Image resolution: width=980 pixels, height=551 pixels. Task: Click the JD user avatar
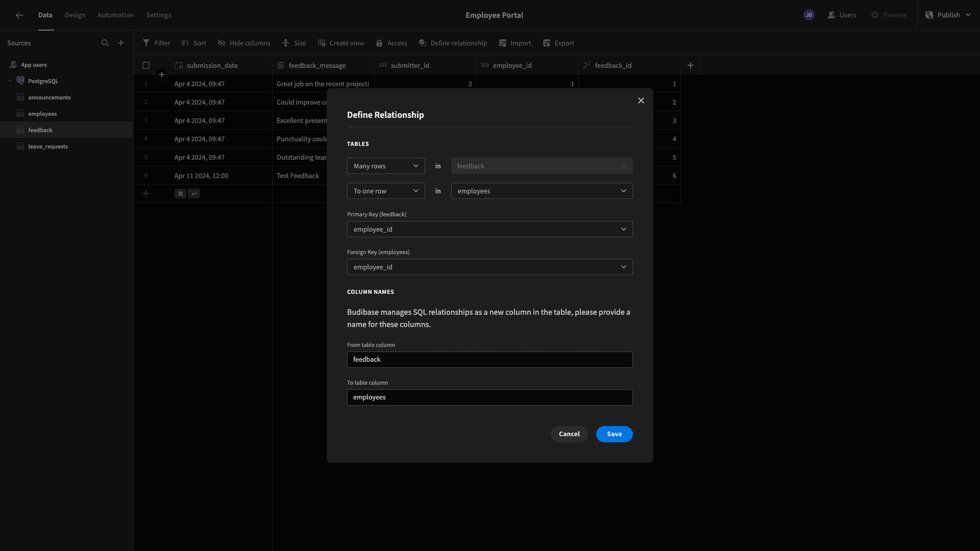pyautogui.click(x=809, y=15)
